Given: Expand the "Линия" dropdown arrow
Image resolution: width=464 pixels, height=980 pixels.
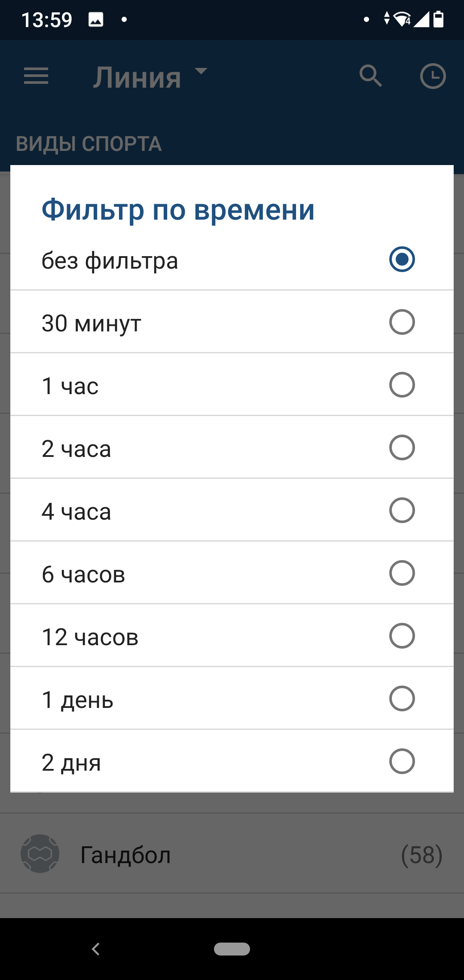Looking at the screenshot, I should (x=201, y=71).
